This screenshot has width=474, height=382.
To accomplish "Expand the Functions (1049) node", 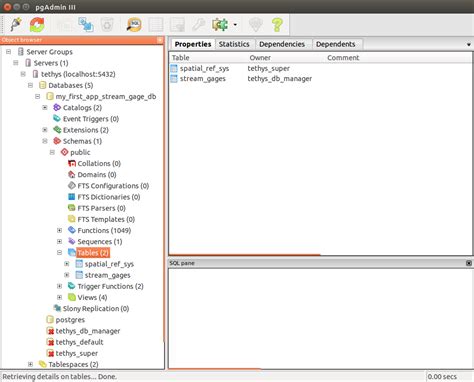I will 59,230.
